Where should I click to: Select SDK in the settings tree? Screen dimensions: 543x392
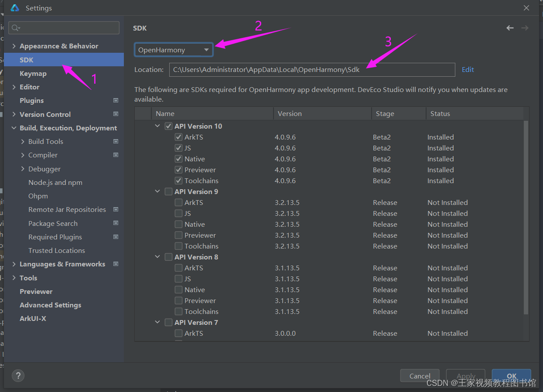point(64,60)
